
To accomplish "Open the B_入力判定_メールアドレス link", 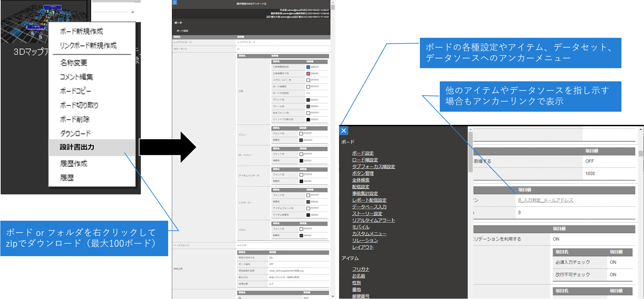I will tap(545, 200).
